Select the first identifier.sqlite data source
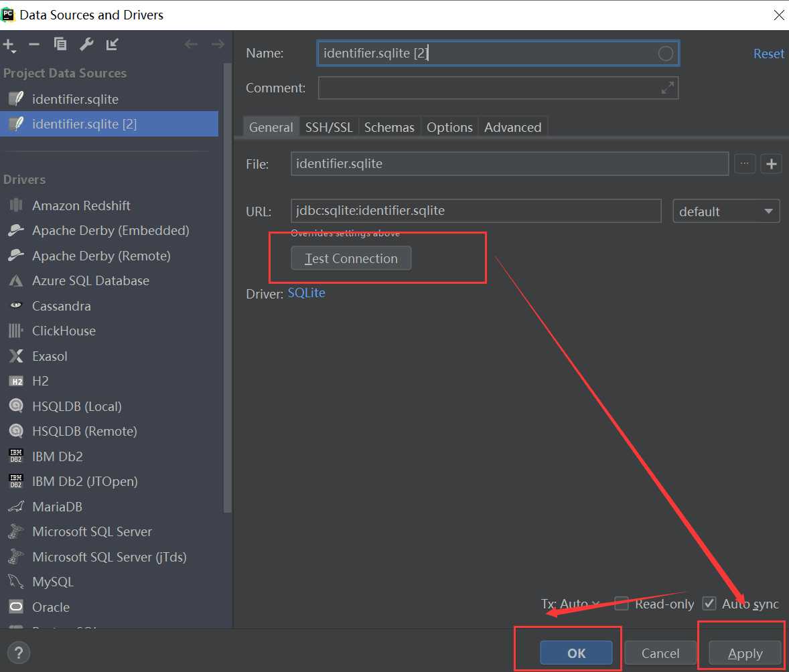Image resolution: width=789 pixels, height=672 pixels. [109, 99]
